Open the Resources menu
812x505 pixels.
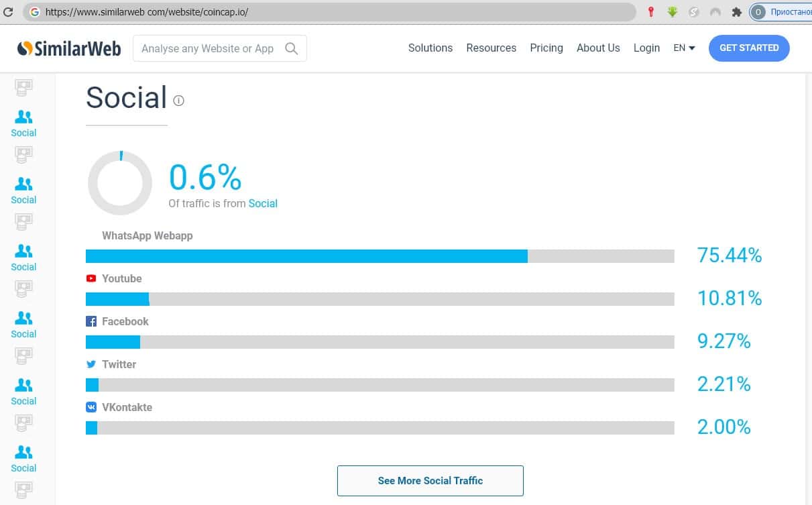tap(491, 48)
